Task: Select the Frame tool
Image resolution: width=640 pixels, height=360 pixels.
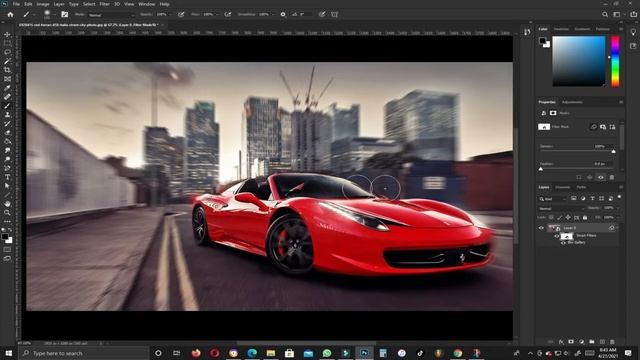Action: [7, 79]
